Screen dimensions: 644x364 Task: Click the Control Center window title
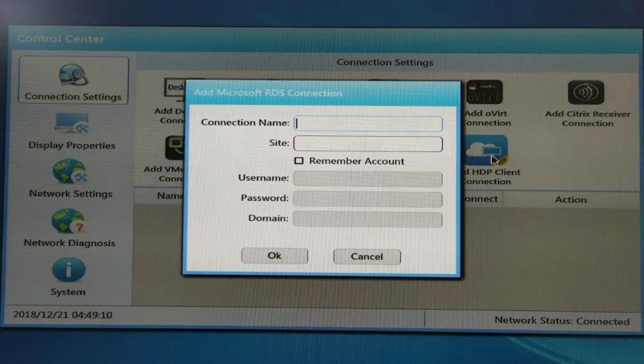point(61,39)
